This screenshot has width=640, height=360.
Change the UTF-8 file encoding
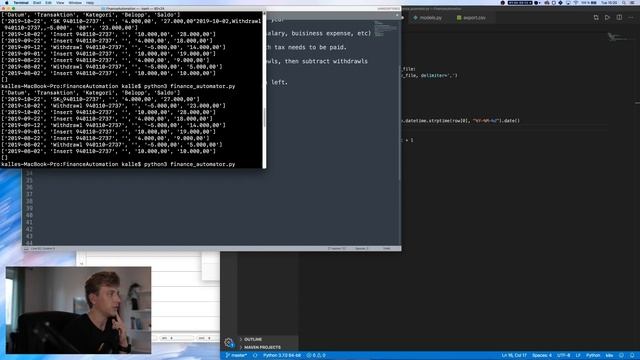[563, 356]
